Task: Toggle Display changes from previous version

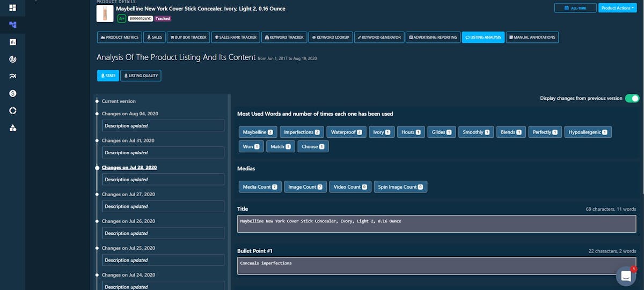Action: point(632,98)
